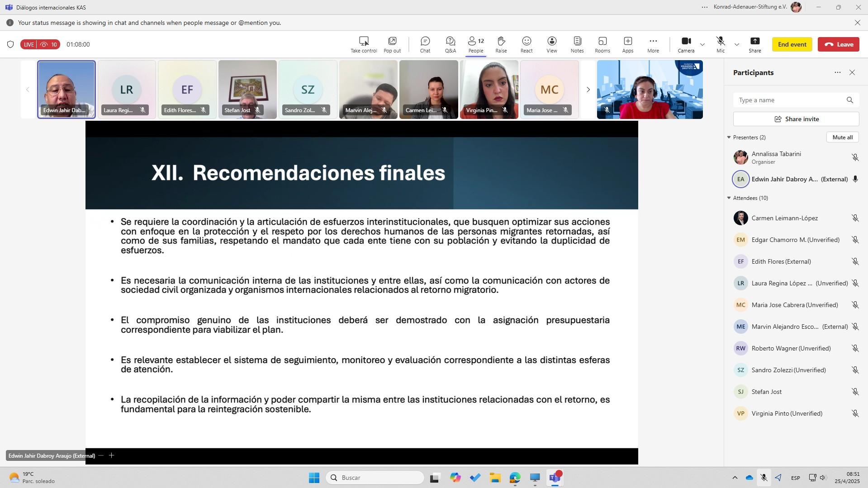Pop out the shared content
This screenshot has width=868, height=488.
coord(392,44)
